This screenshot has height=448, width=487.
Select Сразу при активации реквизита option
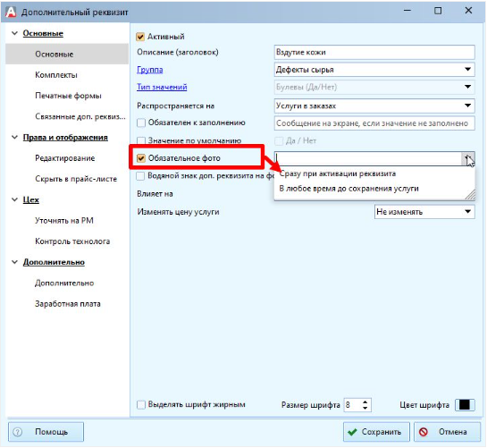click(x=337, y=173)
